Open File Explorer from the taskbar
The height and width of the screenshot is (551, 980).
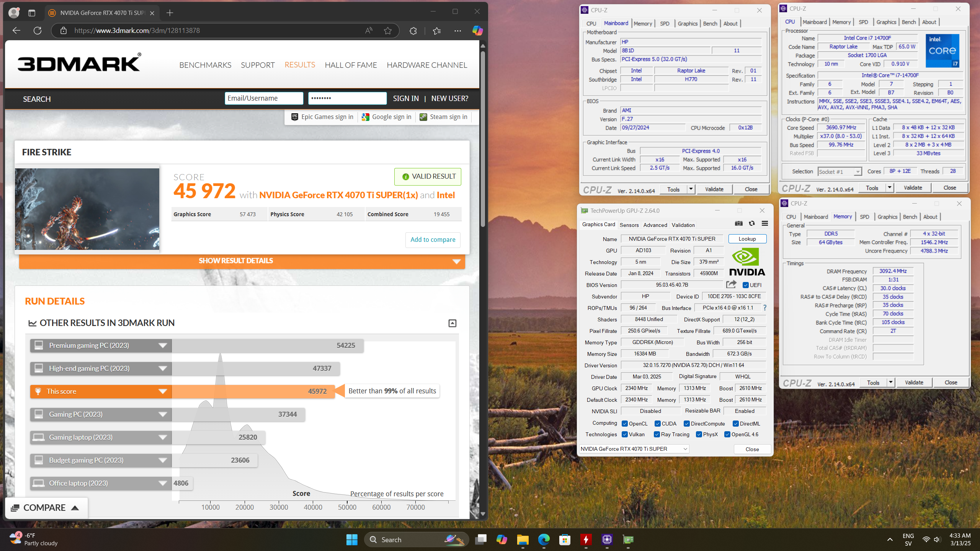click(523, 540)
